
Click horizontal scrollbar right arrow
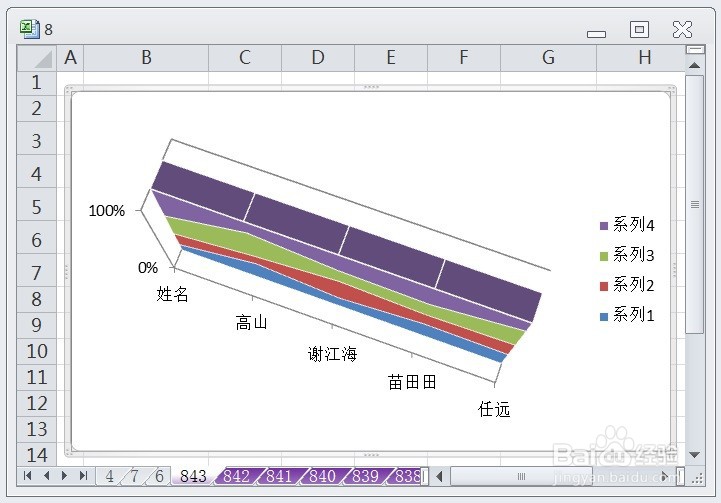click(x=664, y=476)
